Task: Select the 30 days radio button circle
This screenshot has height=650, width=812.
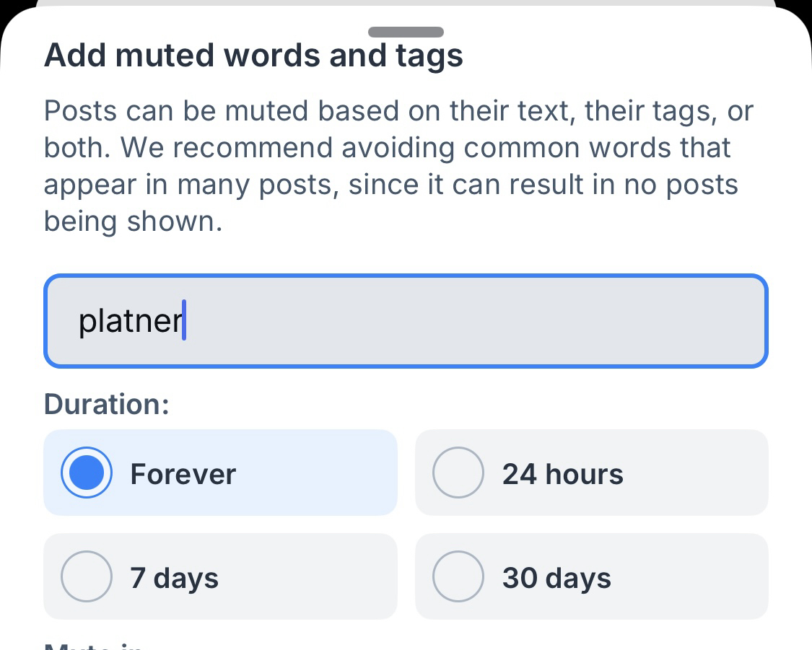Action: coord(458,577)
